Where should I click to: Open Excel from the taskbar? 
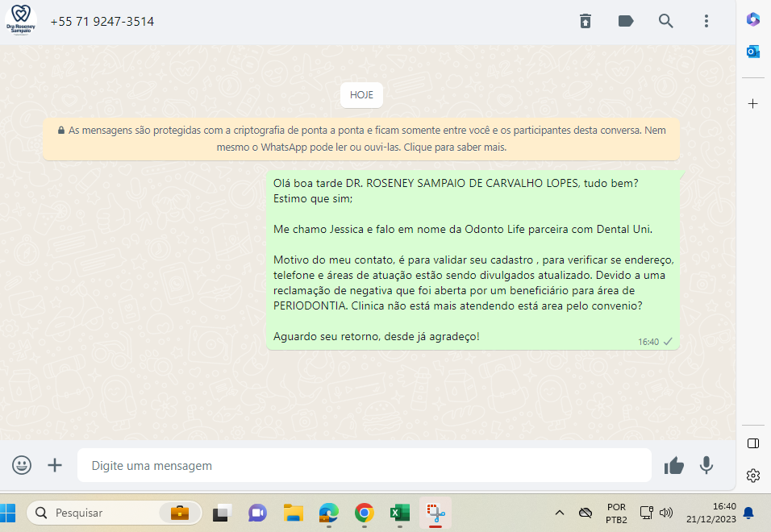400,513
